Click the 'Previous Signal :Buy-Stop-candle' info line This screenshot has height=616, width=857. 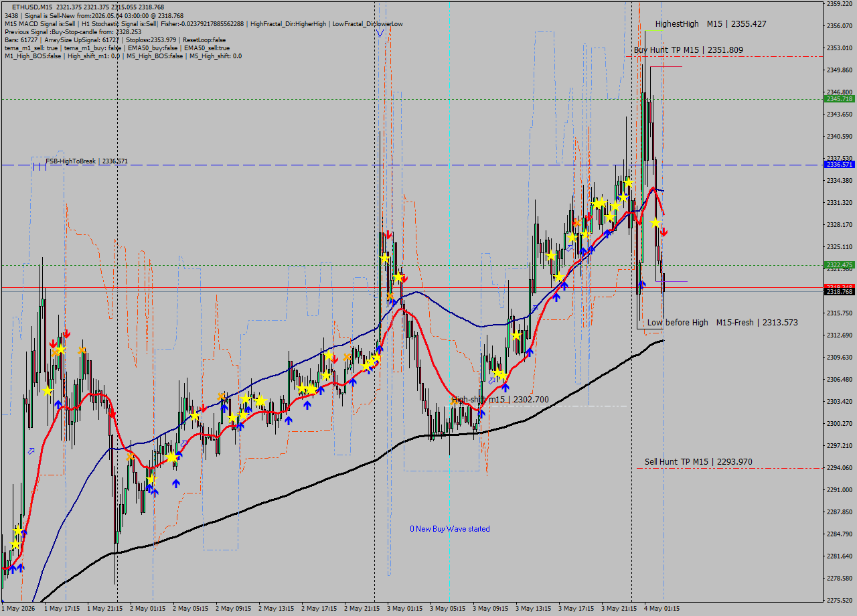tap(73, 32)
